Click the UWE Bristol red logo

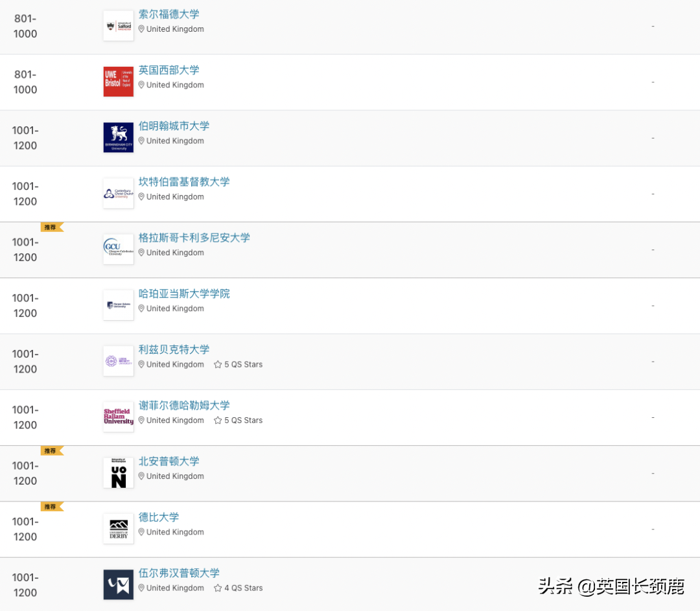click(x=119, y=82)
